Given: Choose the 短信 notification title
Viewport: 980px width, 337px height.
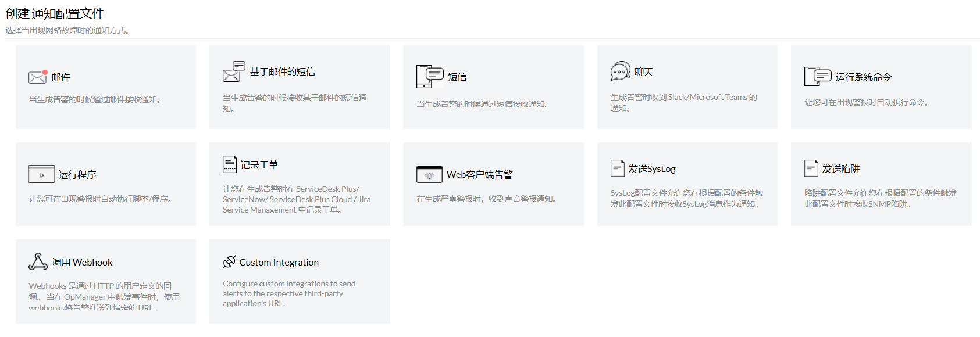Looking at the screenshot, I should pyautogui.click(x=457, y=77).
